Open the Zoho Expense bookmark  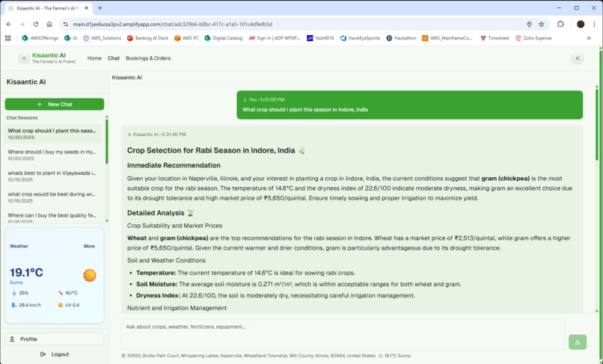coord(533,38)
